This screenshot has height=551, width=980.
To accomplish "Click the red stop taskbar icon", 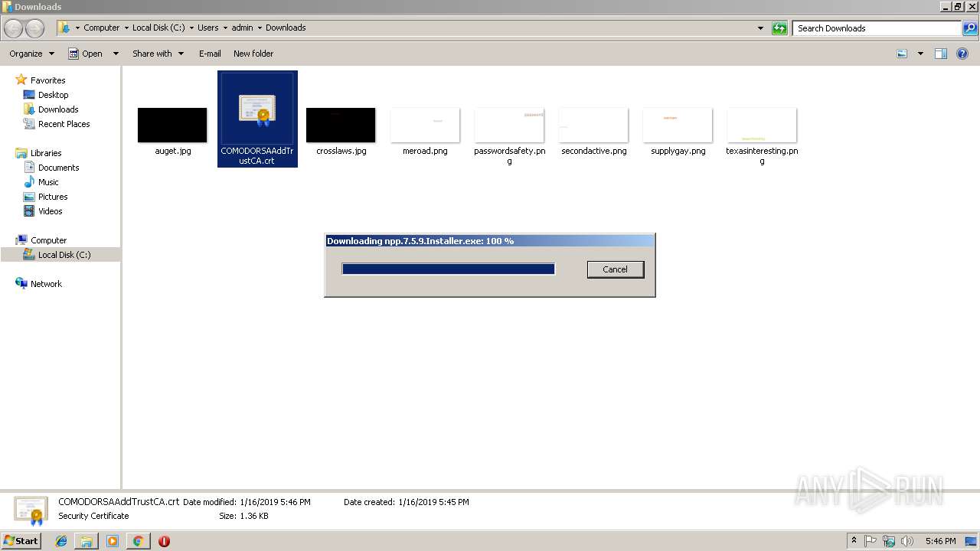I will (164, 541).
